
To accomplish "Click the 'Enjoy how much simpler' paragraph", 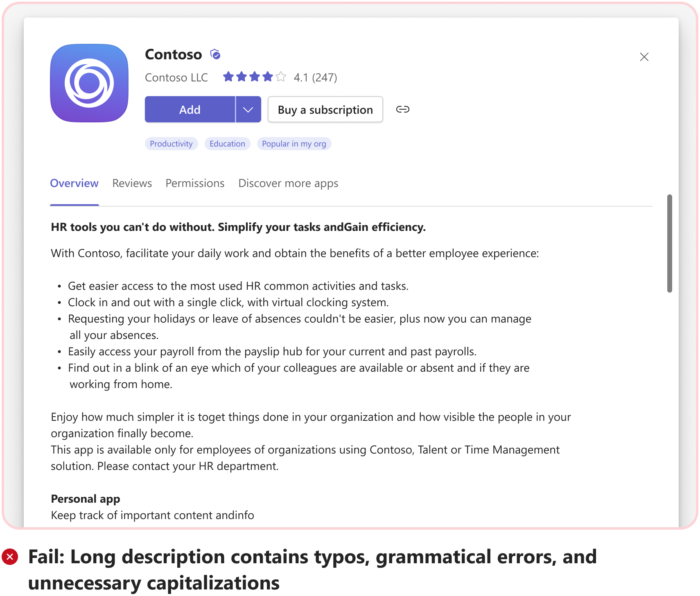I will (311, 425).
